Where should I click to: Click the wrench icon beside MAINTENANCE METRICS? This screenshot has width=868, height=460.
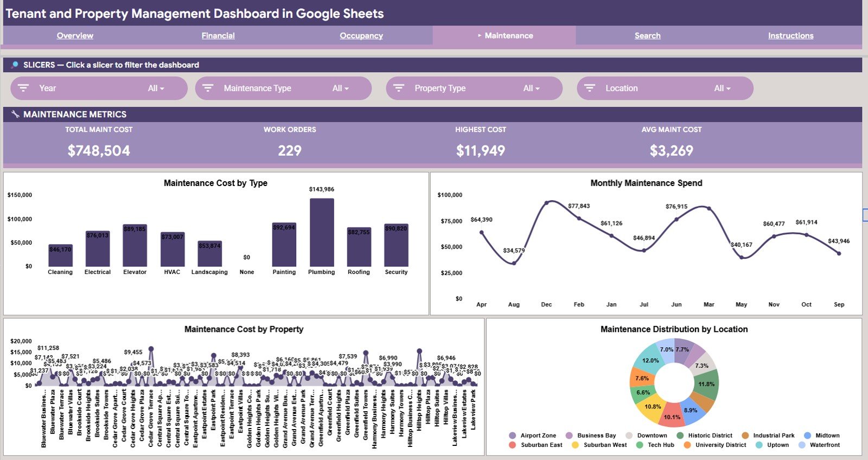15,114
